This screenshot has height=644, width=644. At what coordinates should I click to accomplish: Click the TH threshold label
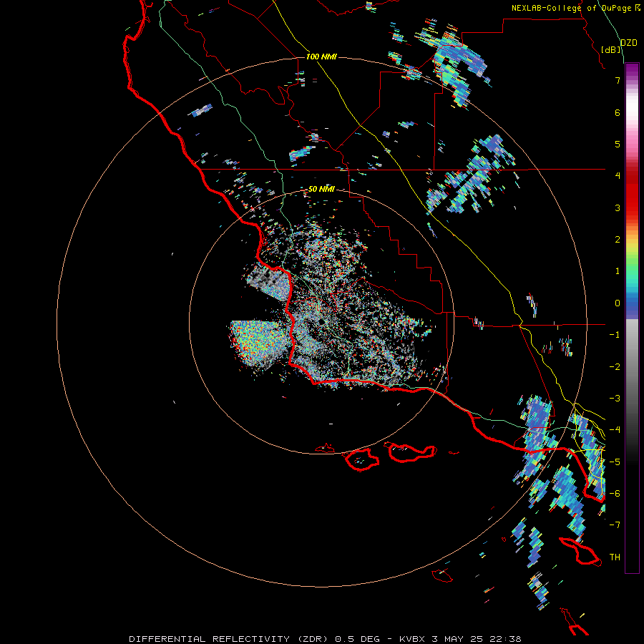click(x=615, y=557)
